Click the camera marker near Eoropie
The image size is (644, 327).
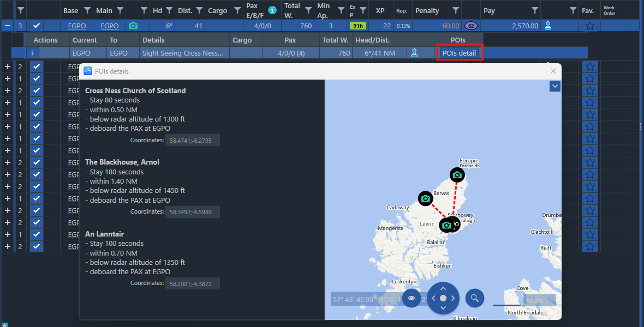(457, 175)
